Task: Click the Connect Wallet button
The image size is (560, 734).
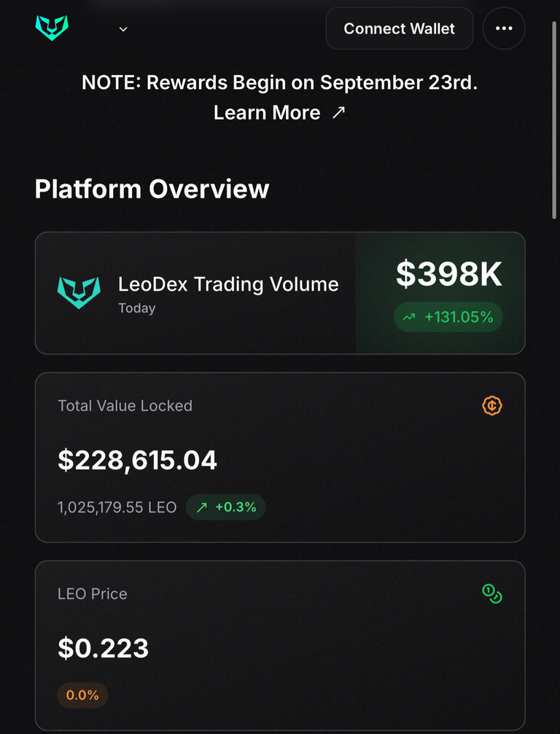Action: pos(400,28)
